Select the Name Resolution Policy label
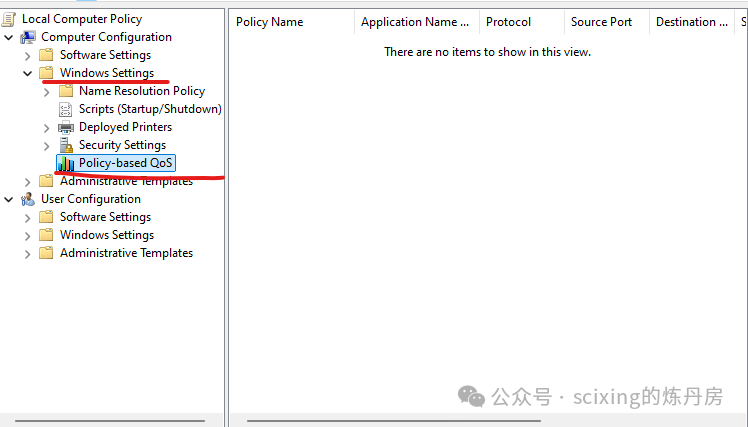The width and height of the screenshot is (748, 427). pos(142,91)
